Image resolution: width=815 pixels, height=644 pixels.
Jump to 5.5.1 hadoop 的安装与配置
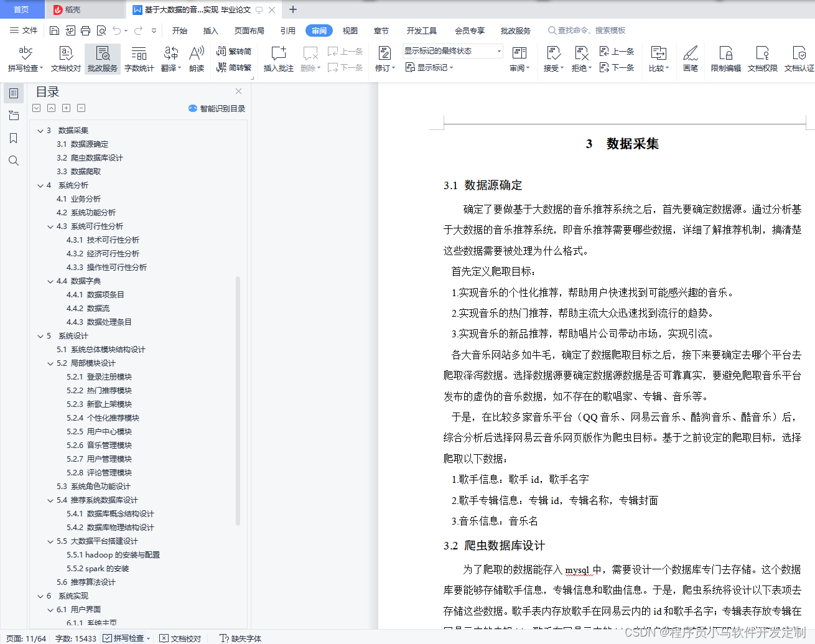pos(113,555)
